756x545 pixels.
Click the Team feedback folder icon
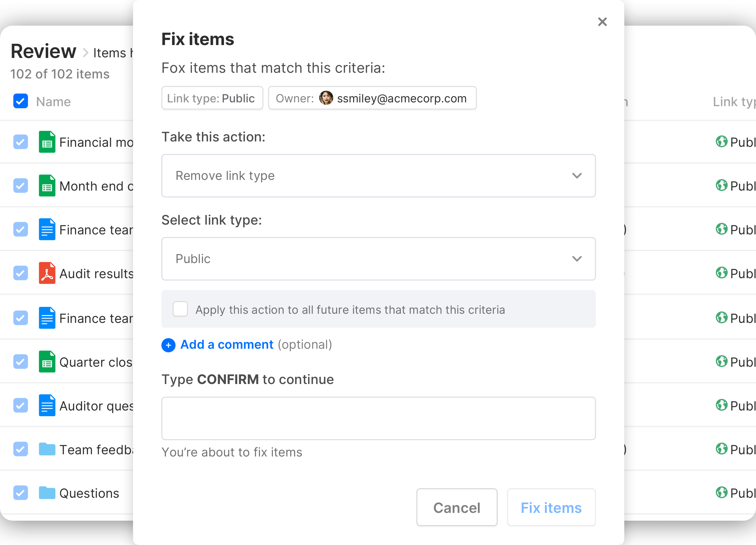tap(47, 449)
